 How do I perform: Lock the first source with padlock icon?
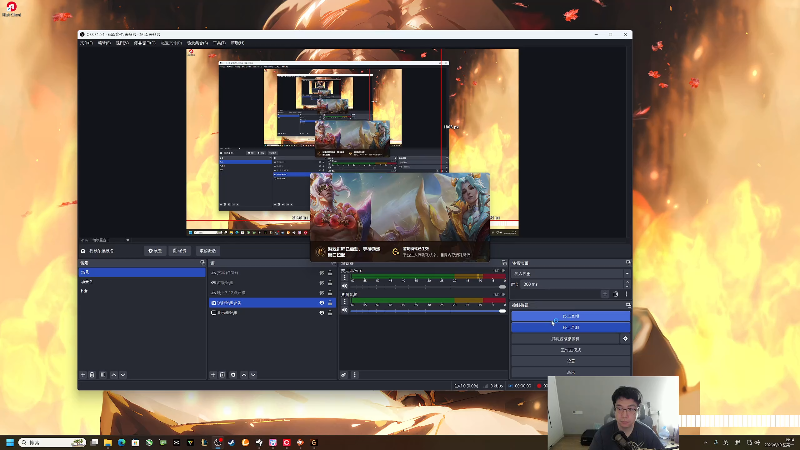(330, 272)
